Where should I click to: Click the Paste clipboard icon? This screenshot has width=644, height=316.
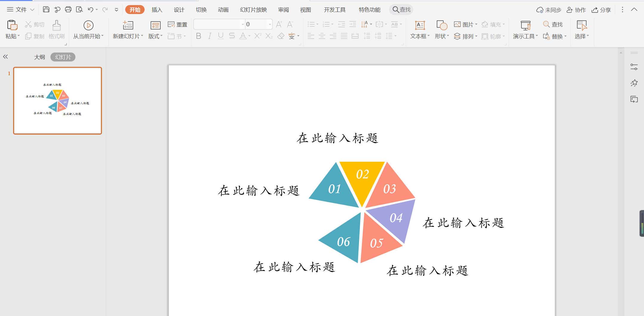12,25
